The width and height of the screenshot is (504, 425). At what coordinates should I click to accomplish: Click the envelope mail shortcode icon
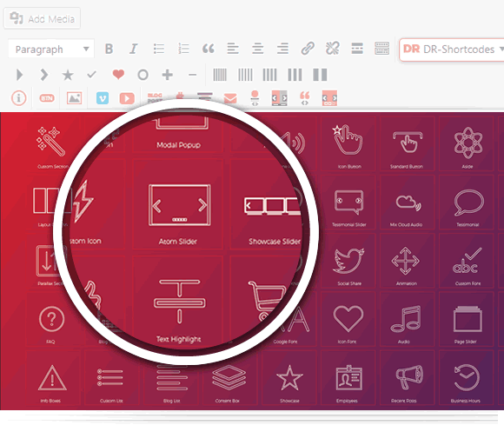tap(230, 98)
